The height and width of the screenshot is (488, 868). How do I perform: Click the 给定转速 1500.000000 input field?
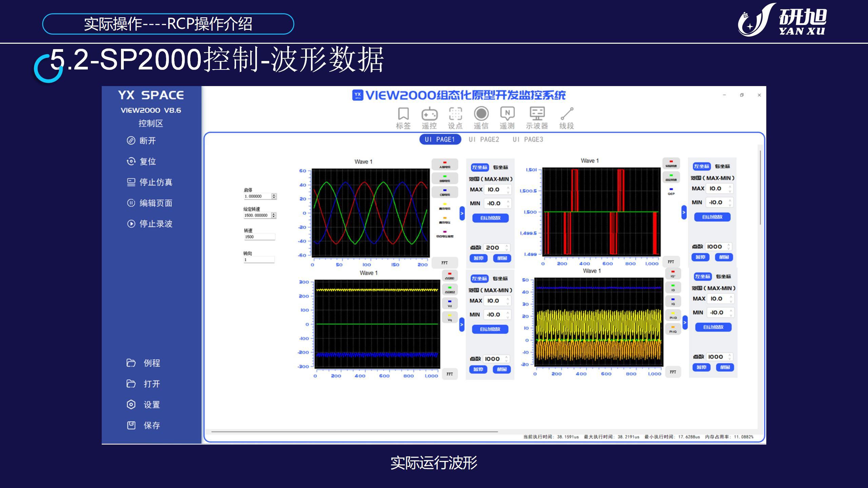click(260, 215)
